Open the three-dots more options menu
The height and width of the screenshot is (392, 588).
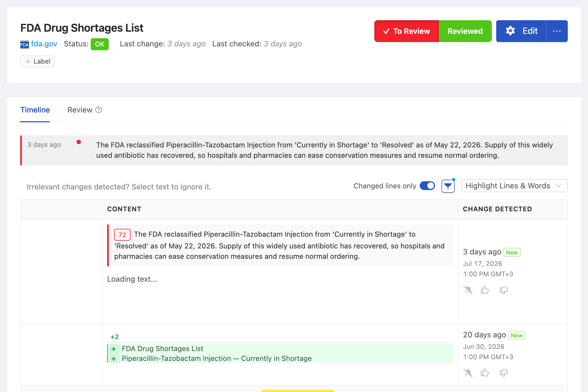tap(557, 31)
